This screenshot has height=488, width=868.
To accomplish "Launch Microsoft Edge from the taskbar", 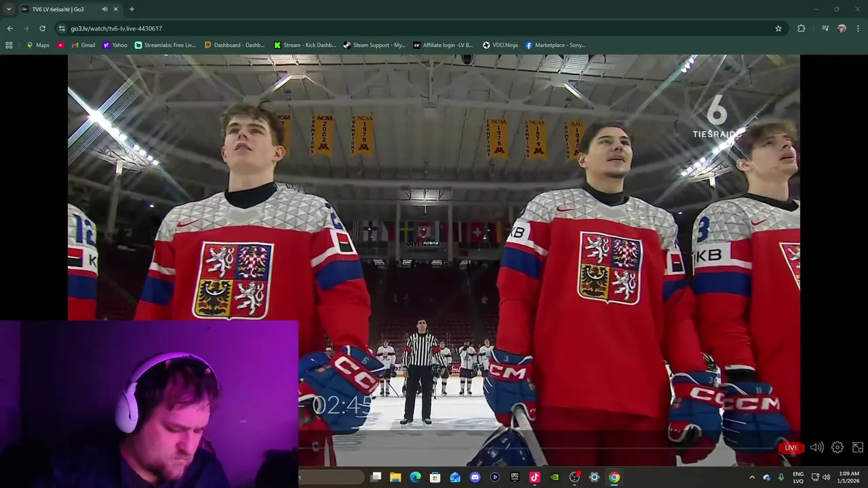I will pyautogui.click(x=415, y=477).
